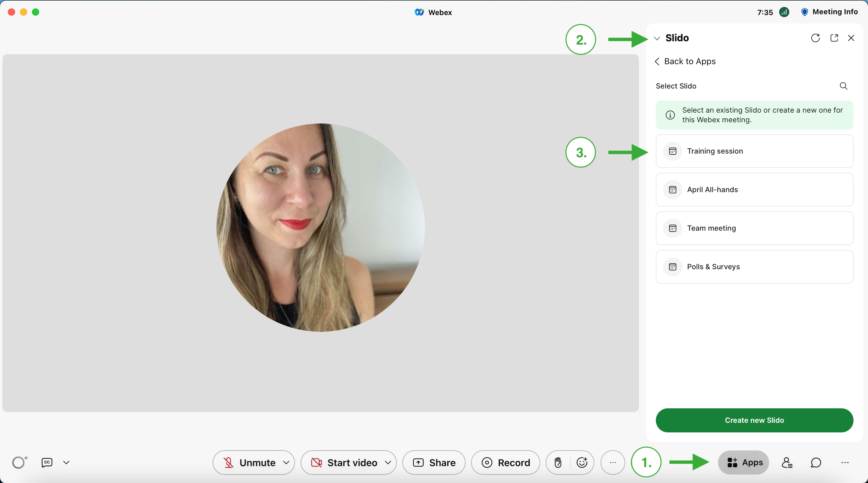
Task: Click the calendar icon beside Team meeting
Action: point(673,228)
